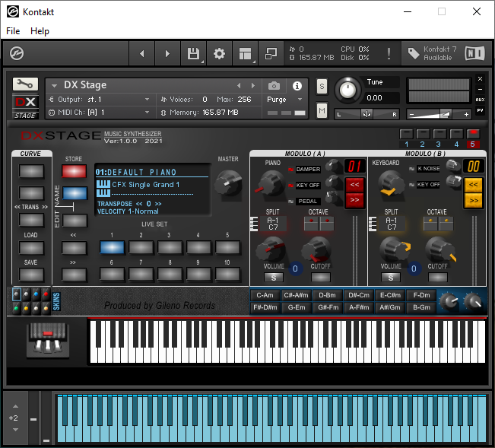The width and height of the screenshot is (495, 448).
Task: Toggle the Solo S button
Action: 322,86
